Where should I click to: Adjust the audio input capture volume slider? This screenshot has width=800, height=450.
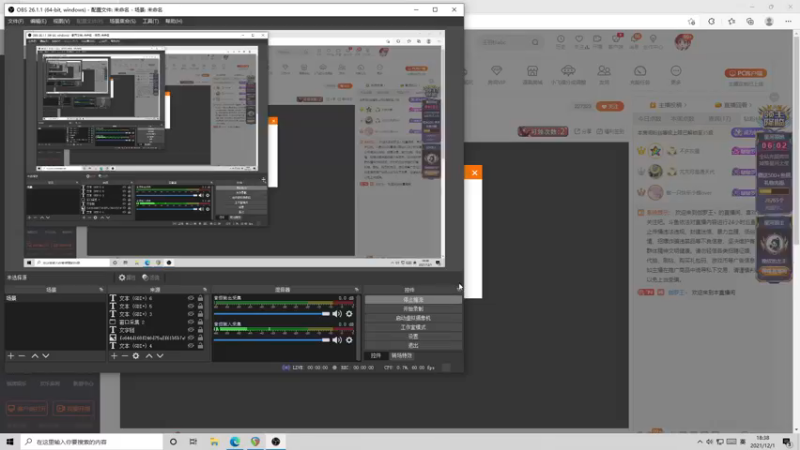272,340
